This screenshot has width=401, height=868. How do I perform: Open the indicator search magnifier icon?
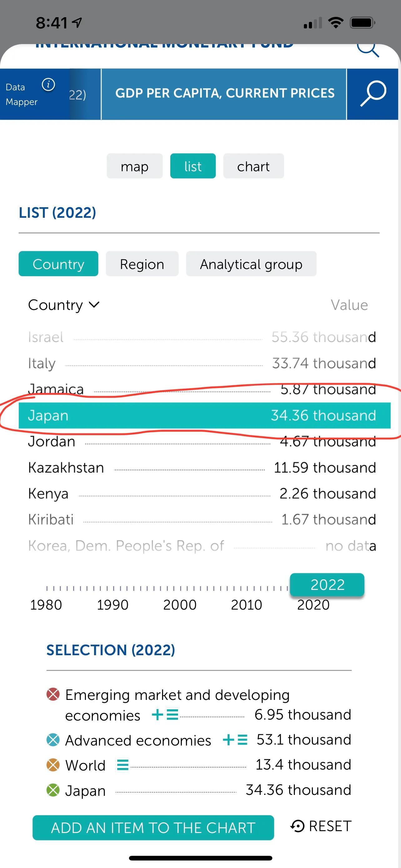pos(373,94)
